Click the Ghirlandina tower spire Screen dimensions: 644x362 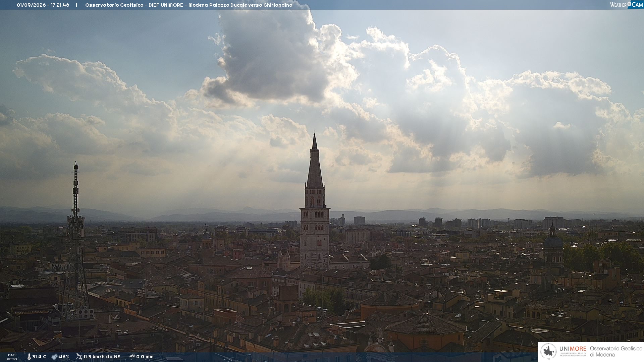(315, 161)
